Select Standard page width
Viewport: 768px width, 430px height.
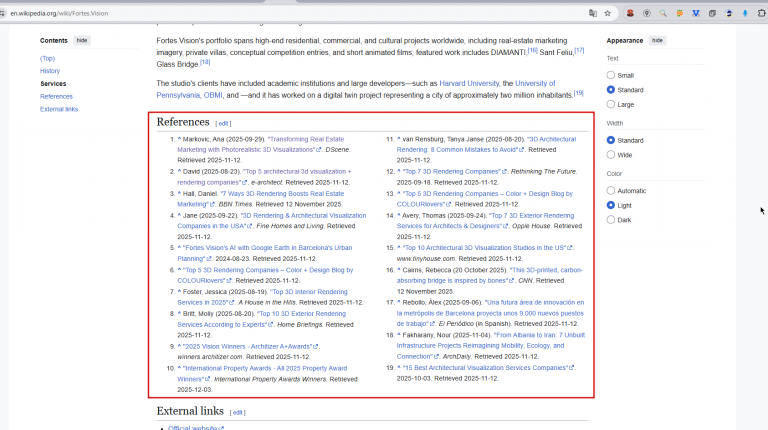pyautogui.click(x=611, y=141)
